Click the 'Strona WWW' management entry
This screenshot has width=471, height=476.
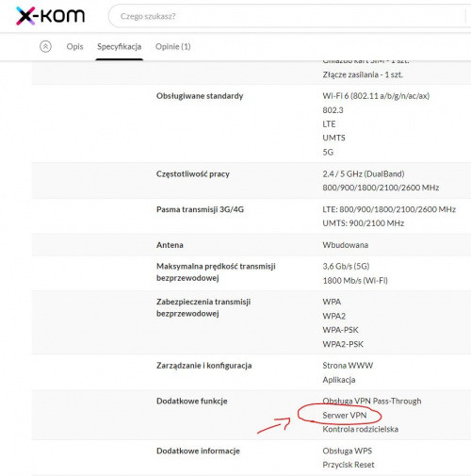348,366
